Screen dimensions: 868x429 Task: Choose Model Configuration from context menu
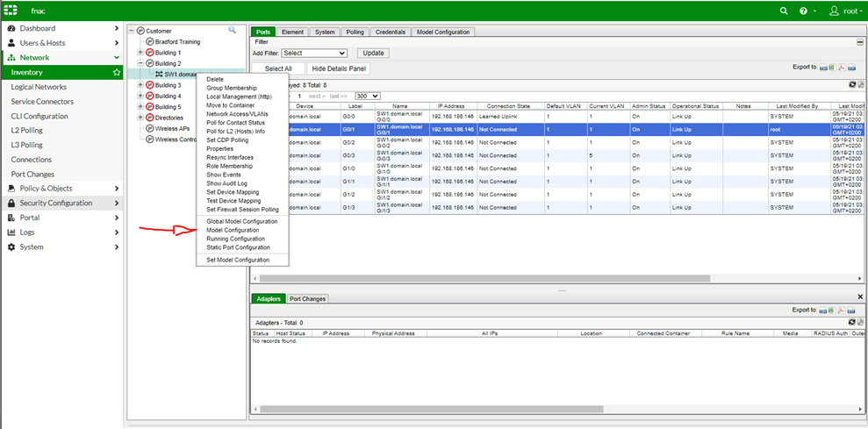pyautogui.click(x=233, y=230)
